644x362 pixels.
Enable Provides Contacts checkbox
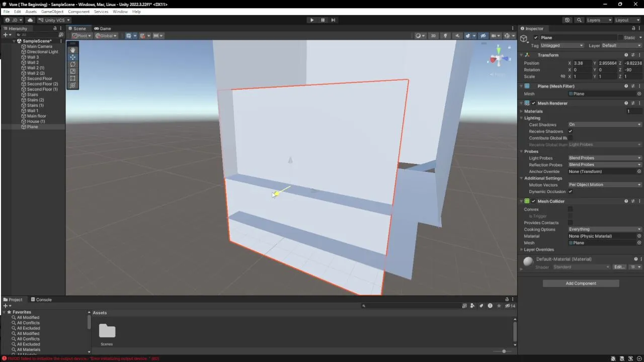[x=570, y=223]
